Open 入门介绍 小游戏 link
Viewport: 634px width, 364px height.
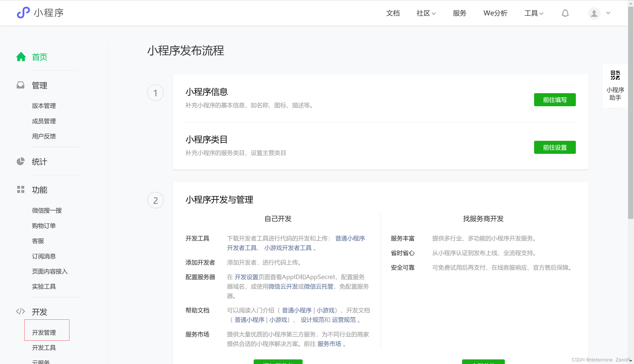pyautogui.click(x=325, y=310)
